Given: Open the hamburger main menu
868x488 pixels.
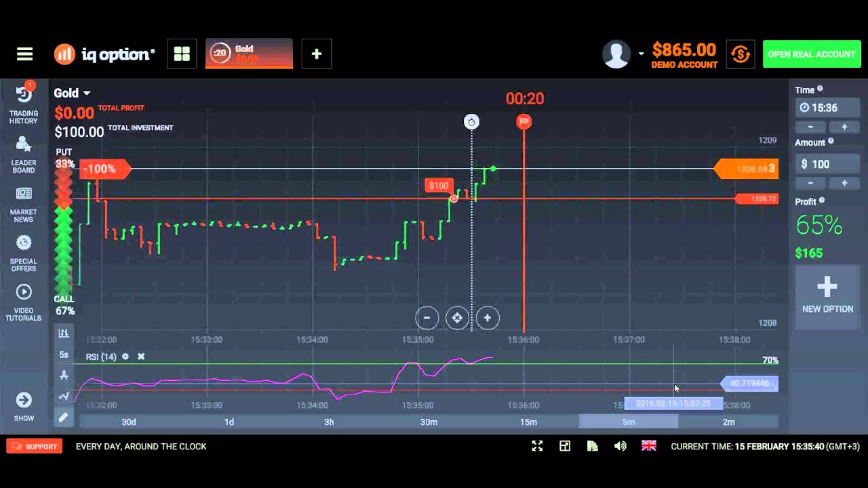Looking at the screenshot, I should click(24, 54).
